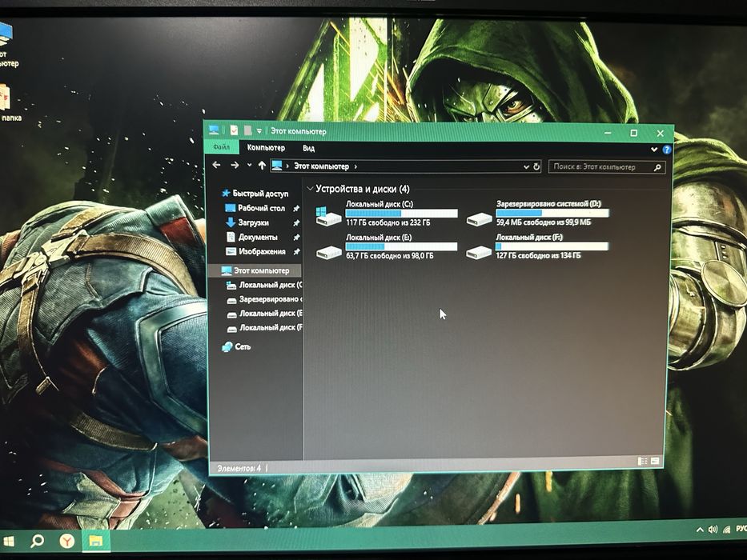Maximize the Этот компьютер window

pyautogui.click(x=633, y=133)
